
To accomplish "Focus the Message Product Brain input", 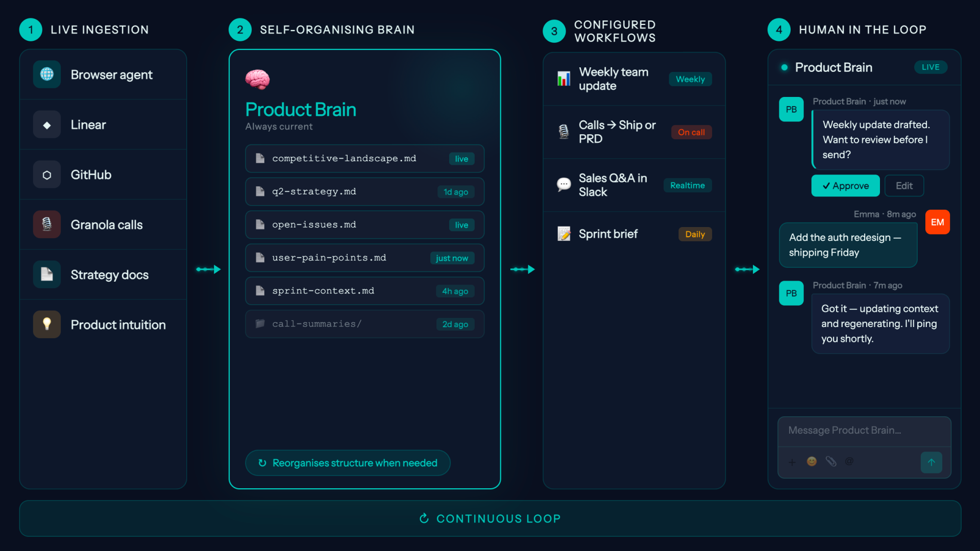I will pos(864,431).
